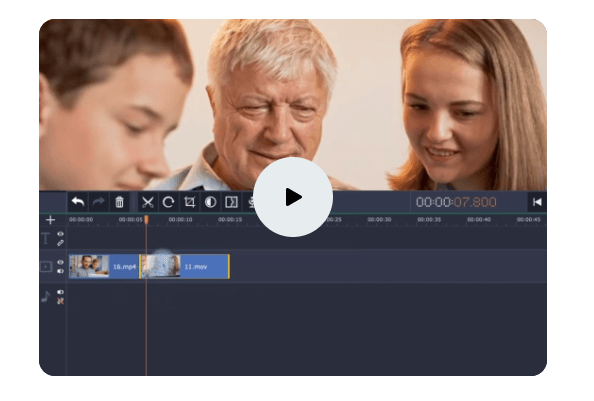Viewport: 594px width, 401px height.
Task: Toggle the audio track unlink icon
Action: pyautogui.click(x=60, y=301)
